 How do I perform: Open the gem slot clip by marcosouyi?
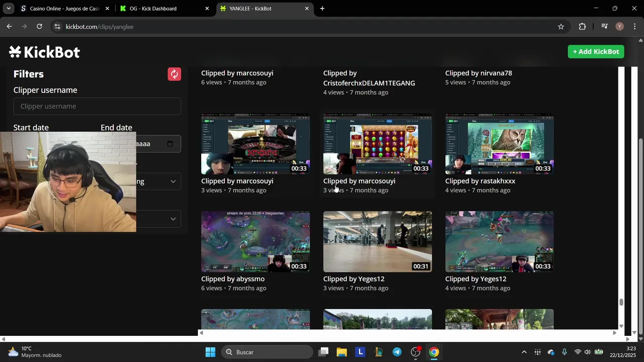[377, 144]
